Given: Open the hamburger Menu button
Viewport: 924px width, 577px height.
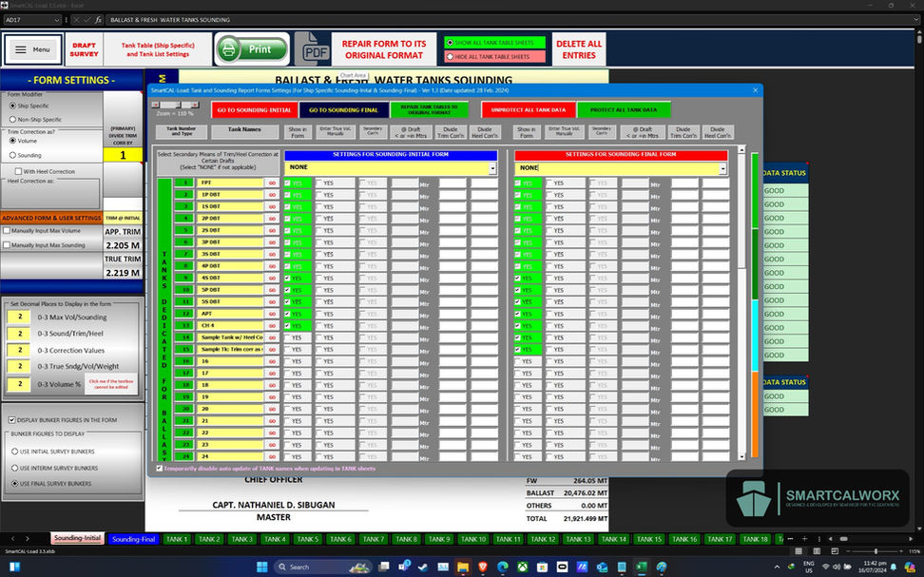Looking at the screenshot, I should (x=33, y=49).
